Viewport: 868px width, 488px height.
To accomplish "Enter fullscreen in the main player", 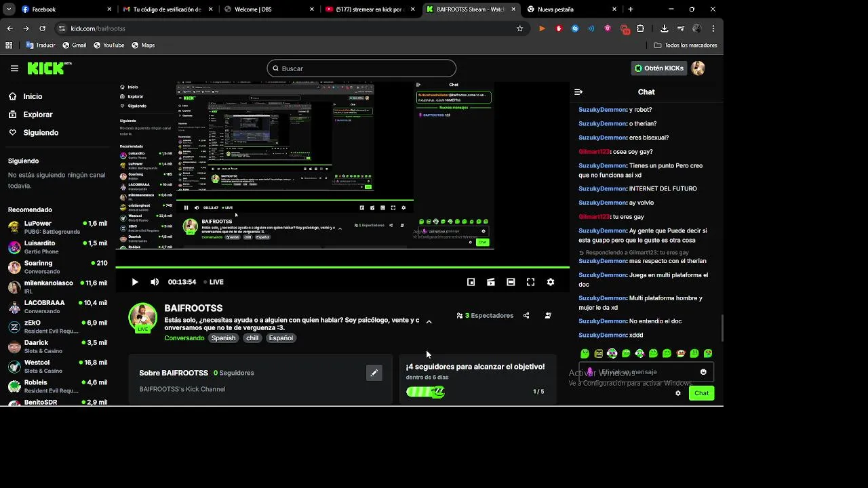I will click(530, 282).
